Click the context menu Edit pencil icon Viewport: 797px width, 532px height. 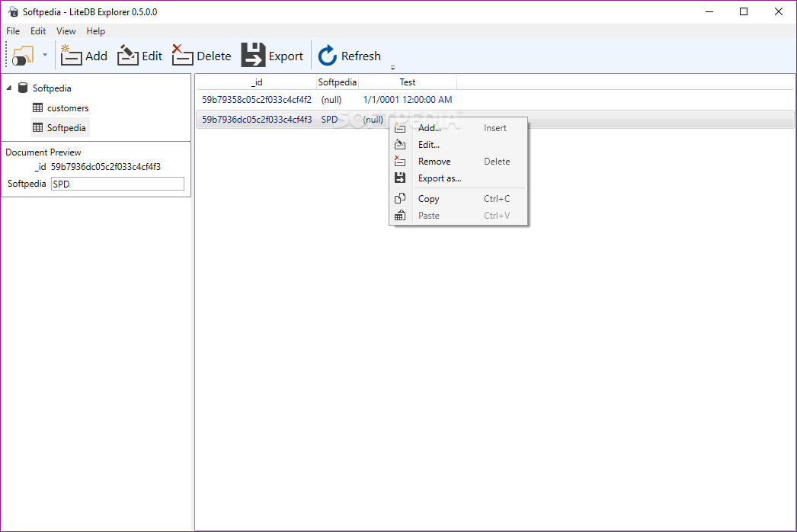(400, 145)
